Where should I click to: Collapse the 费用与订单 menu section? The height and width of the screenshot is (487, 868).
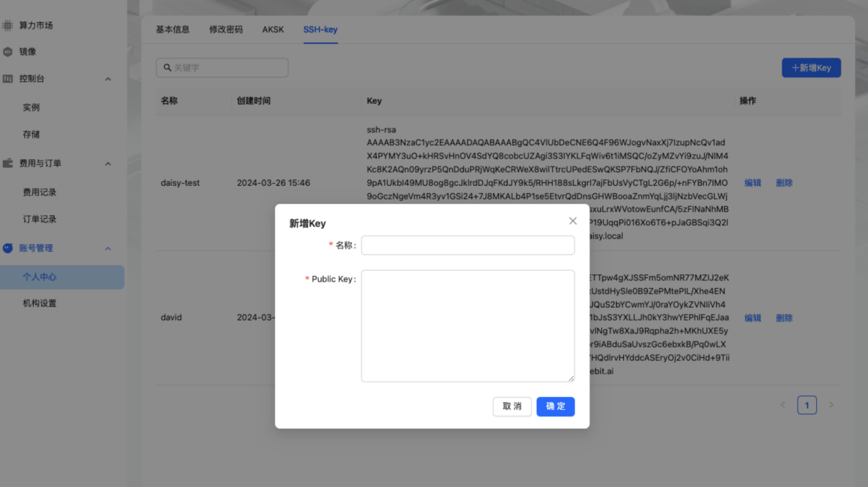tap(108, 164)
